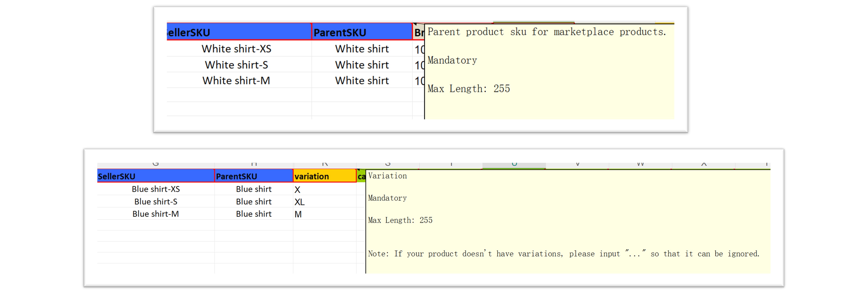Select variation cell 'X'
Image resolution: width=868 pixels, height=291 pixels.
(x=324, y=189)
